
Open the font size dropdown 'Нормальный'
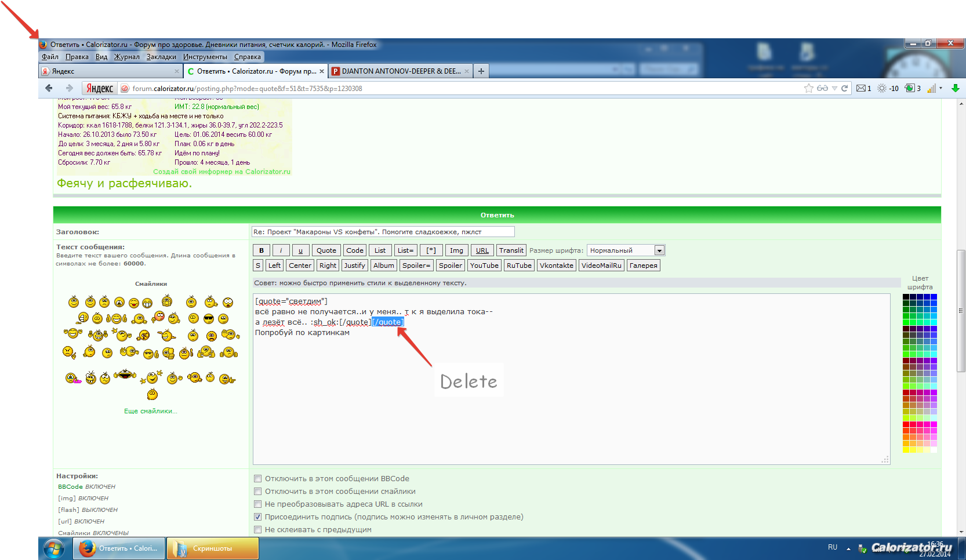pyautogui.click(x=626, y=250)
